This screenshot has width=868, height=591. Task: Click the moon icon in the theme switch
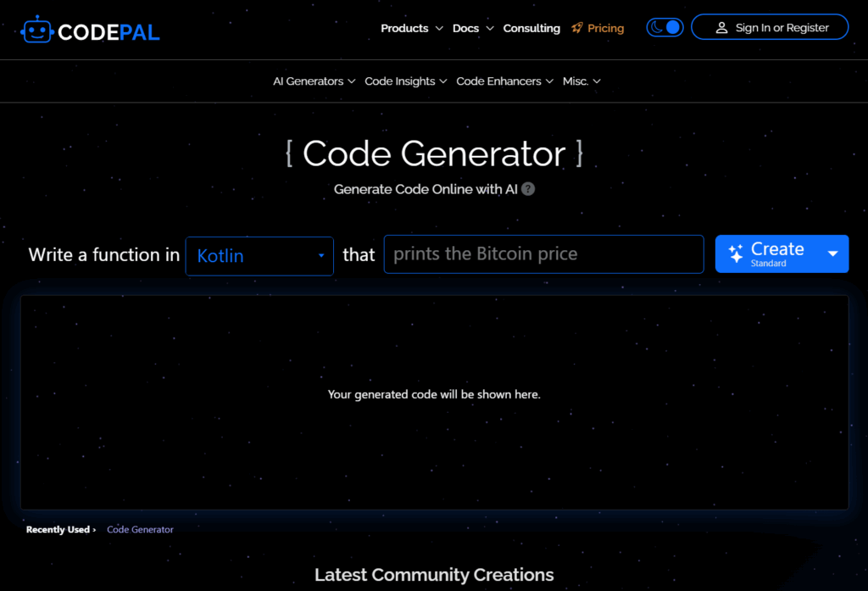tap(654, 26)
